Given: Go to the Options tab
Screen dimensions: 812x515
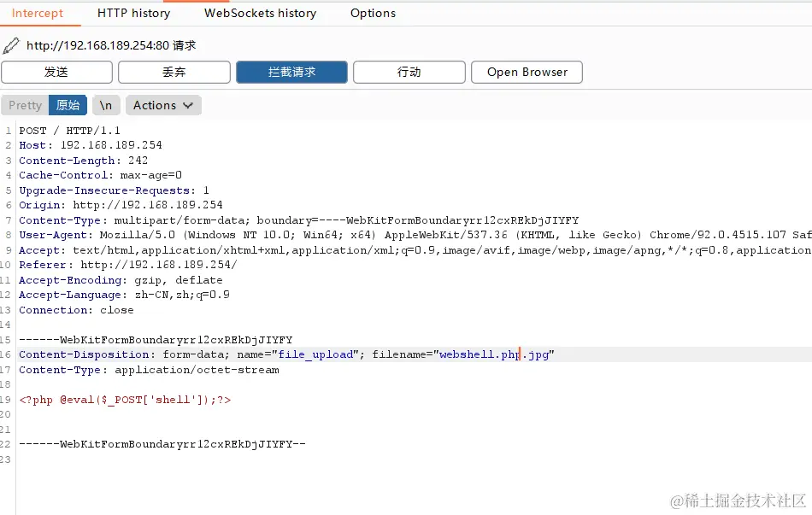Looking at the screenshot, I should pyautogui.click(x=373, y=14).
